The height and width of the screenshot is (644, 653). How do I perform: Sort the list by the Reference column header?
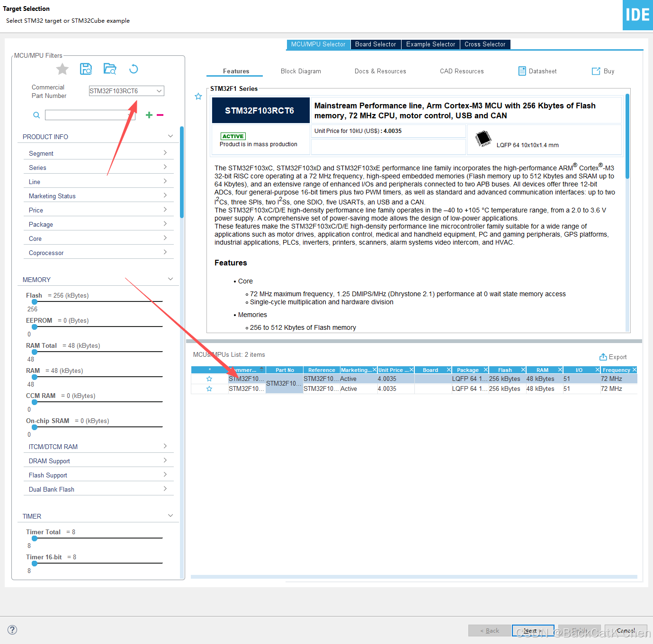322,370
